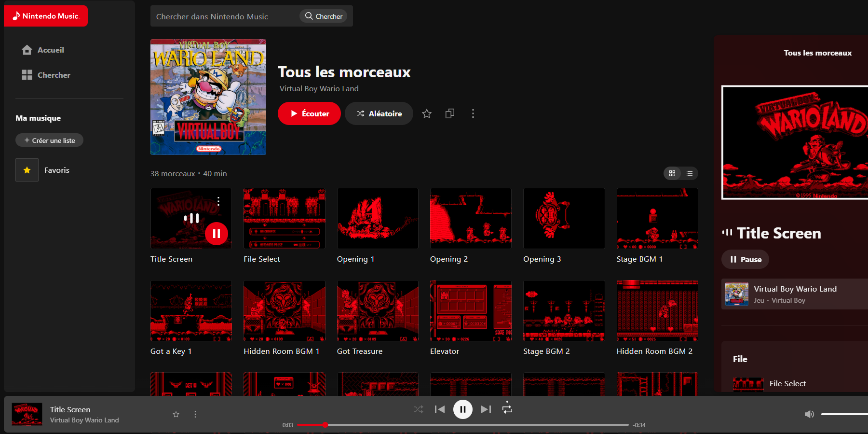Screen dimensions: 868x434
Task: Click the Pause button in side panel
Action: click(x=745, y=259)
